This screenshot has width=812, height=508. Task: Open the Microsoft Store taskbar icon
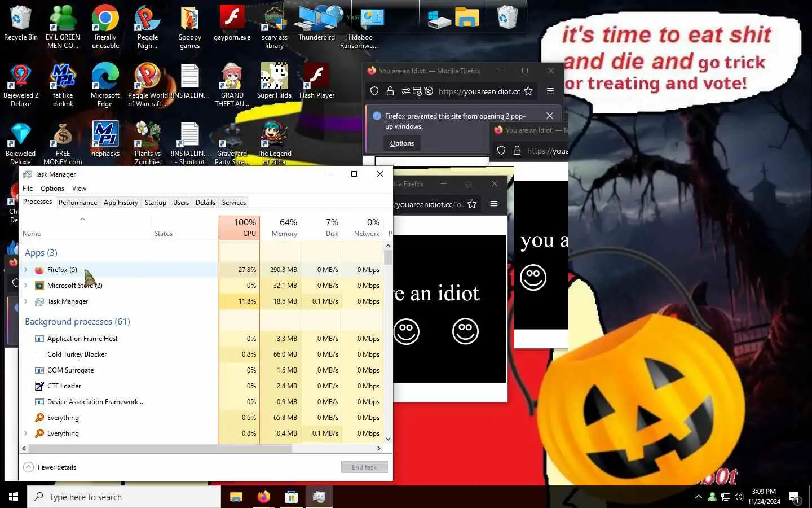291,497
